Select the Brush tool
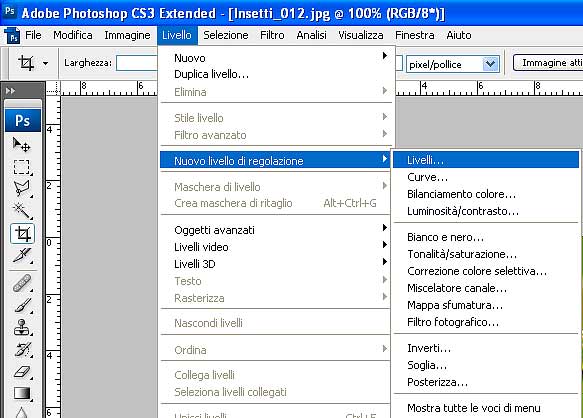This screenshot has width=583, height=418. 22,306
